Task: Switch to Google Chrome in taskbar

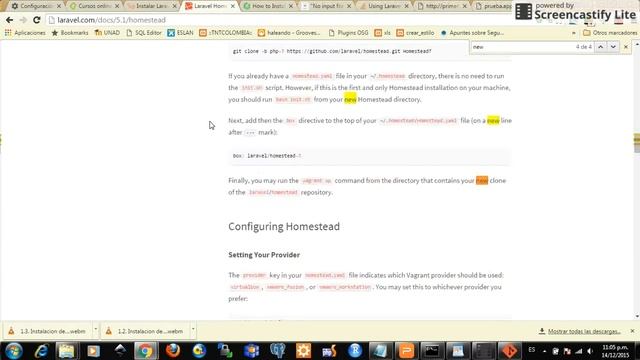Action: pos(146,351)
